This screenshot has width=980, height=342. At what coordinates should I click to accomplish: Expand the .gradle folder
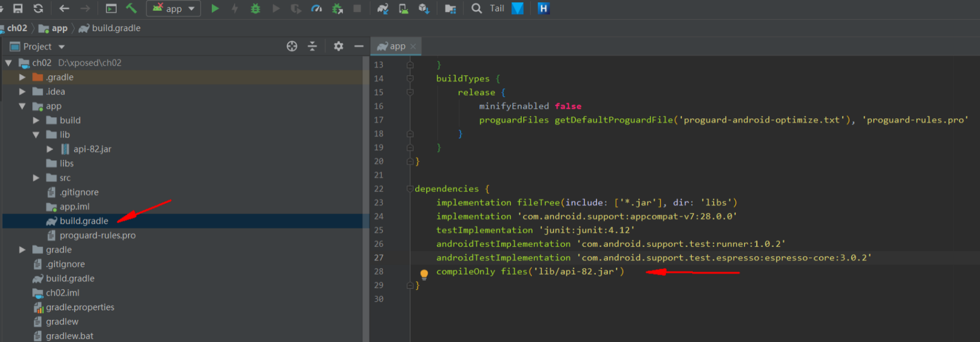pyautogui.click(x=22, y=77)
